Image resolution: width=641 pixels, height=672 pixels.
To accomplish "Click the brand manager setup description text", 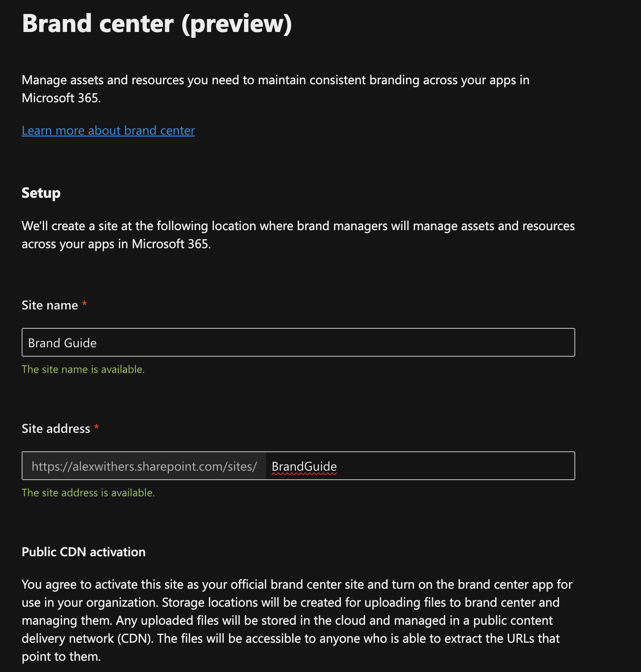I will pos(297,235).
